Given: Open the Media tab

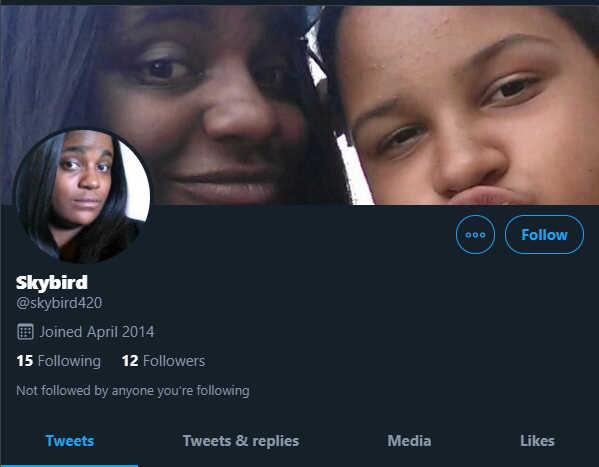Looking at the screenshot, I should point(409,441).
